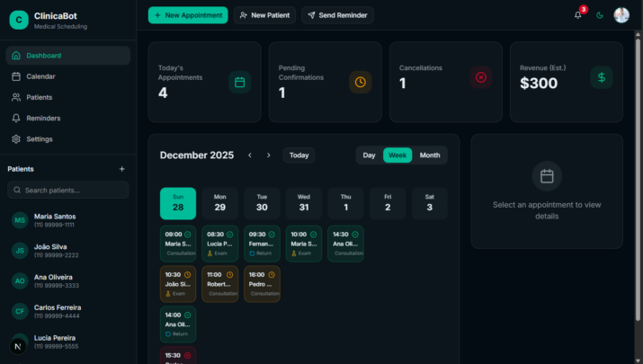
Task: Open the Calendar sidebar item
Action: (40, 76)
